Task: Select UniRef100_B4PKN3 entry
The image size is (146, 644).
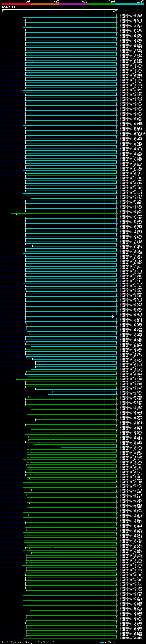Action: pos(131,218)
